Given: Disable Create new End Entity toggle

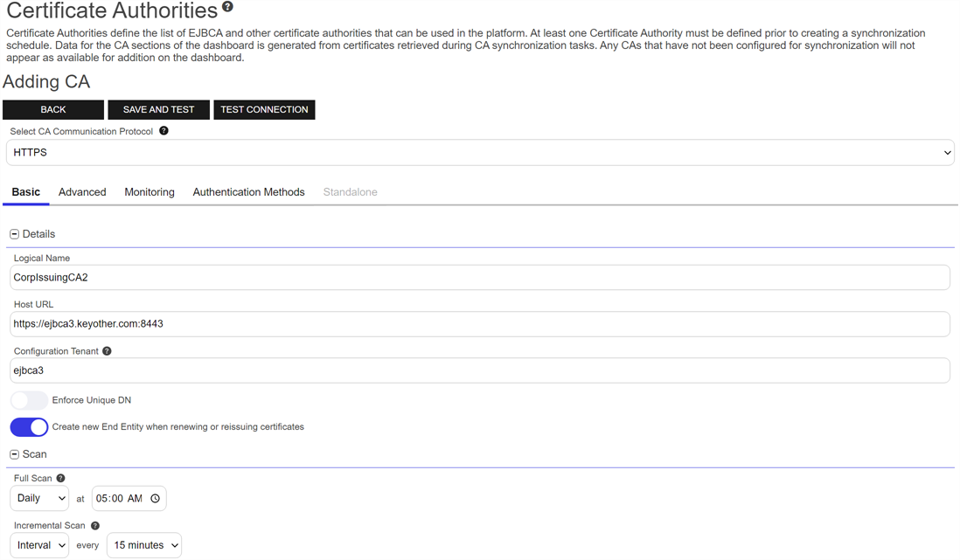Looking at the screenshot, I should 29,427.
